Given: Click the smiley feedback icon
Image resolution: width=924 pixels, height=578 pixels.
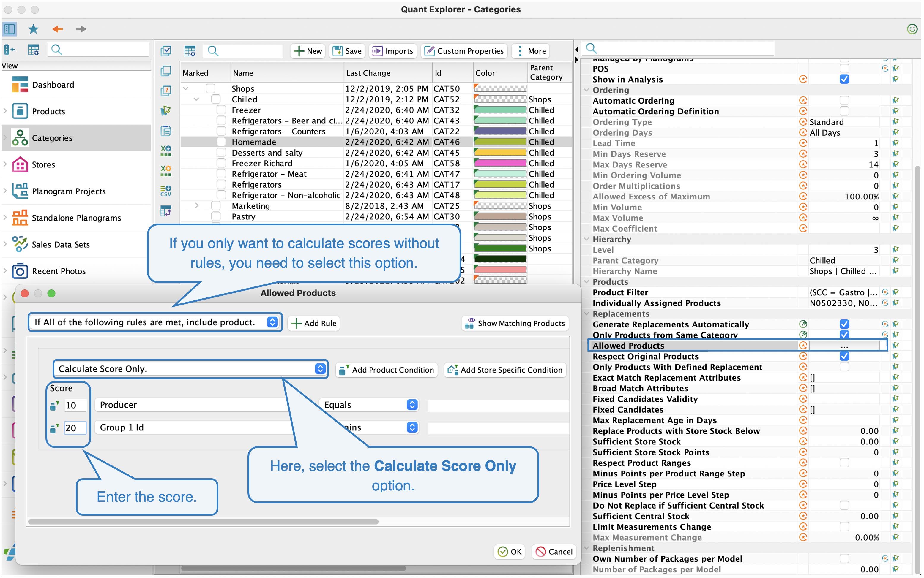Looking at the screenshot, I should point(912,29).
